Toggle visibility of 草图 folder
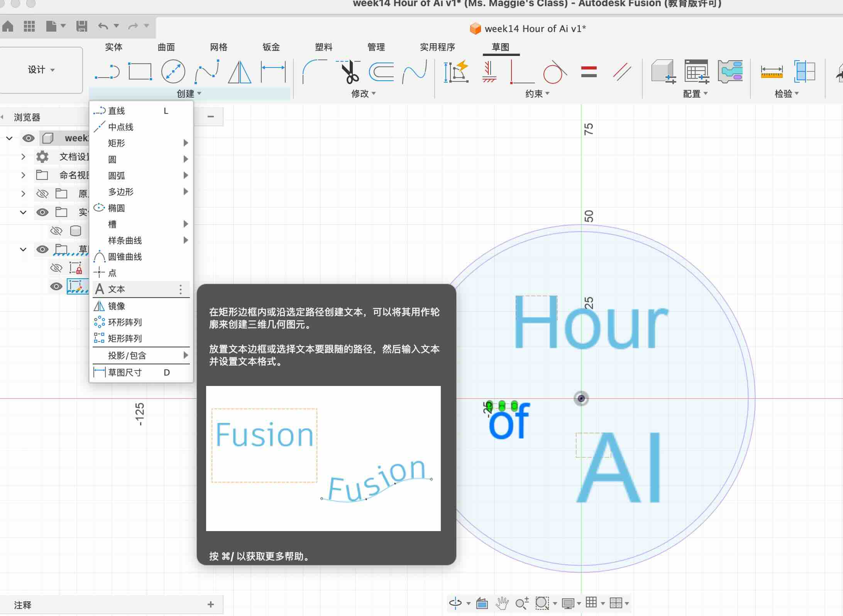 42,249
